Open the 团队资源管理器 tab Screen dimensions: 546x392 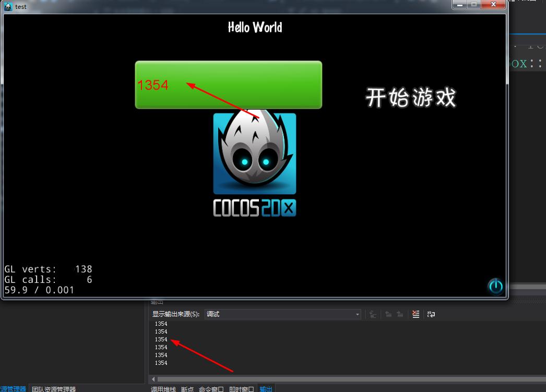pos(54,389)
